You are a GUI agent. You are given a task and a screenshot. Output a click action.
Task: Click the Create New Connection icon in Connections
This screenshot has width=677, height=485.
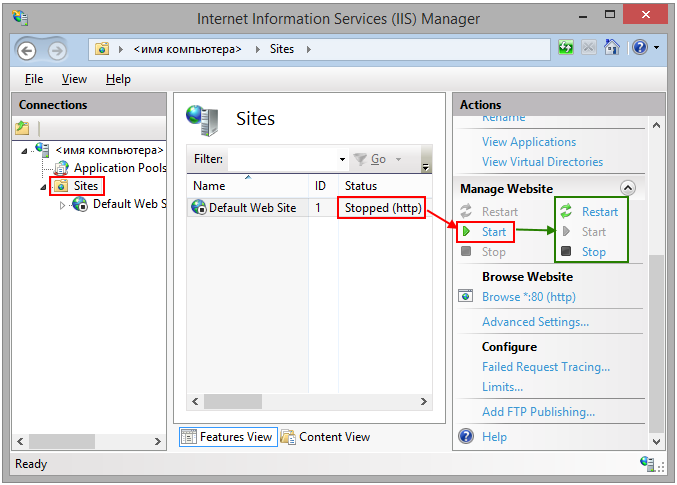pyautogui.click(x=23, y=128)
